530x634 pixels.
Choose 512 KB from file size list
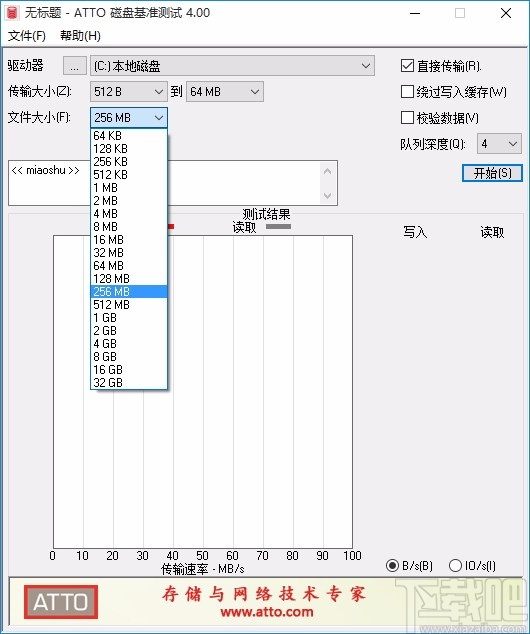pyautogui.click(x=129, y=175)
